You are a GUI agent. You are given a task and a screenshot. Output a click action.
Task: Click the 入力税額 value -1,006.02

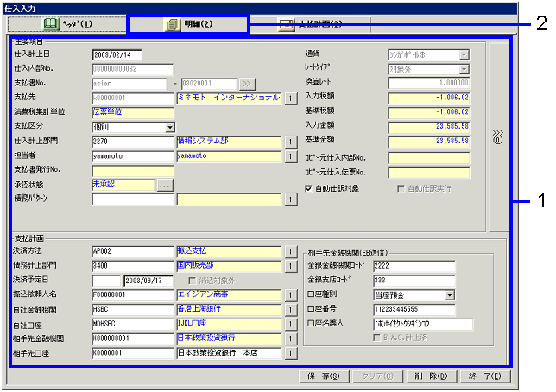[452, 98]
